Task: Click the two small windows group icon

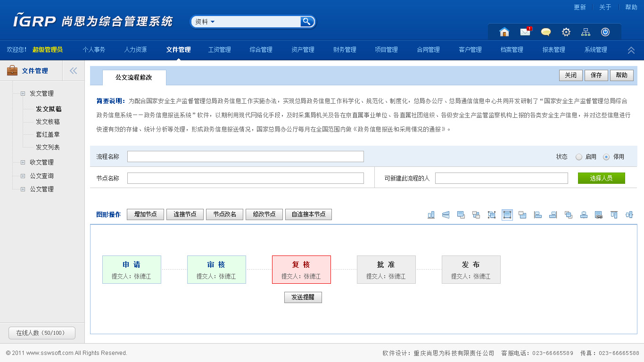Action: tap(476, 215)
